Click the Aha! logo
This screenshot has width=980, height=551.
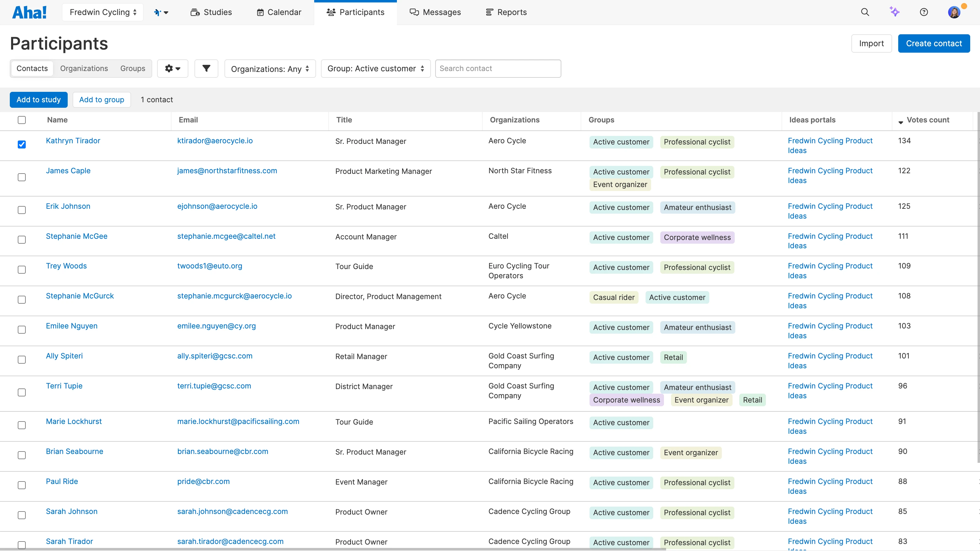pos(29,12)
